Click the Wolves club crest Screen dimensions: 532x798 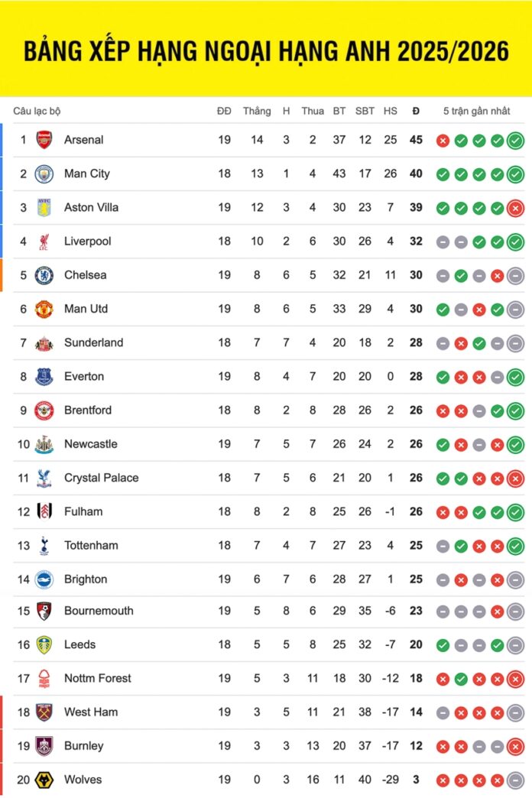(44, 780)
